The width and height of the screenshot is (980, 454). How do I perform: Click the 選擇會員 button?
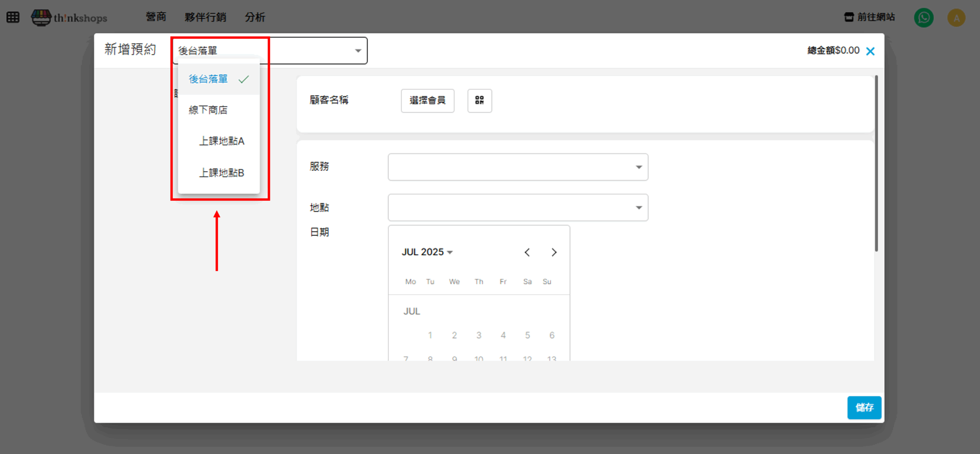click(x=427, y=100)
